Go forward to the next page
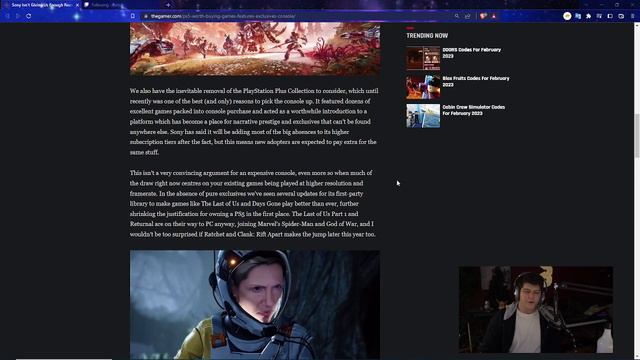Image resolution: width=640 pixels, height=360 pixels. 18,16
